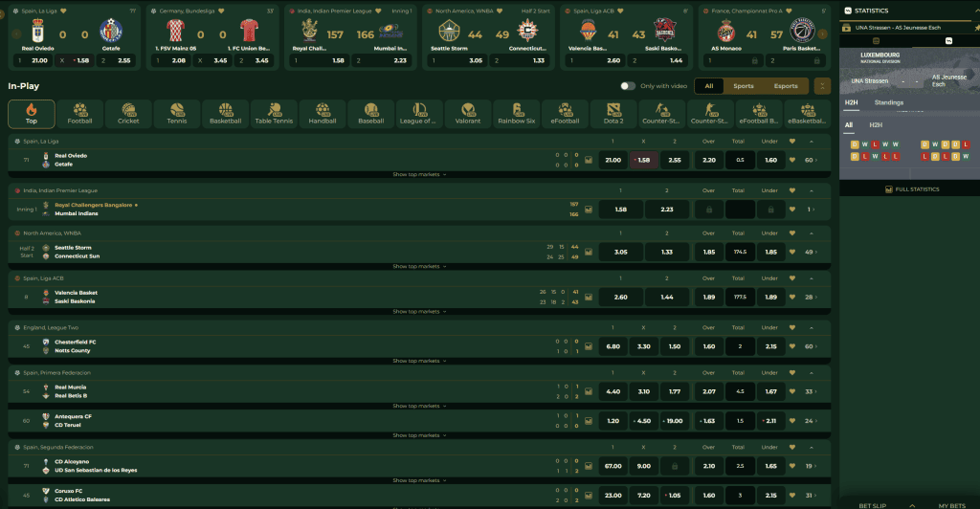Select Under 1.60 odds for Real Oviedo match
Image resolution: width=980 pixels, height=509 pixels.
pyautogui.click(x=771, y=160)
